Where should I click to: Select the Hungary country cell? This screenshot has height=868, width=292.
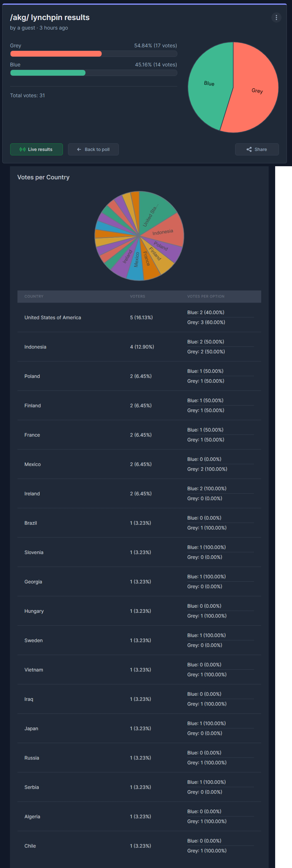(34, 611)
